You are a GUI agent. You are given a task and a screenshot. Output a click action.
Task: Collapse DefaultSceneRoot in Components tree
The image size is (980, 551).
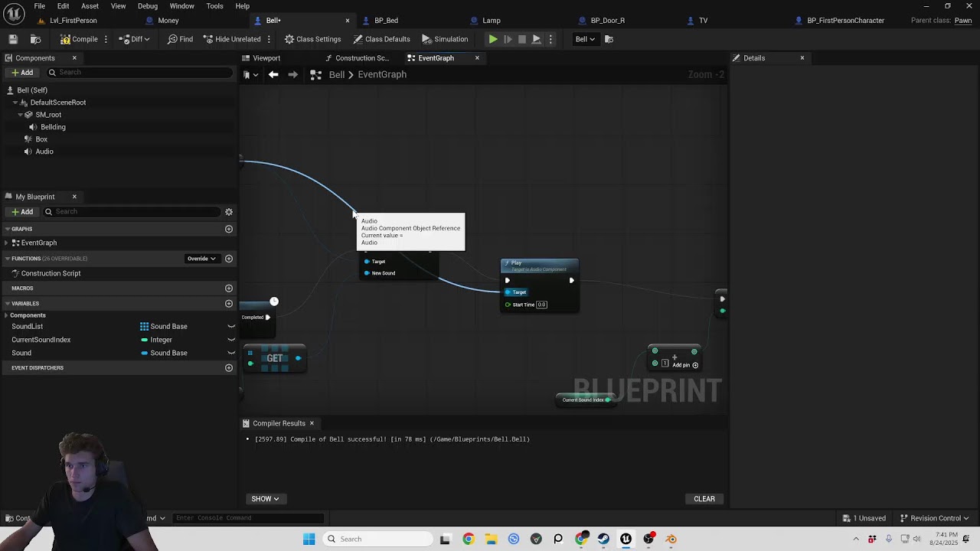(x=15, y=103)
